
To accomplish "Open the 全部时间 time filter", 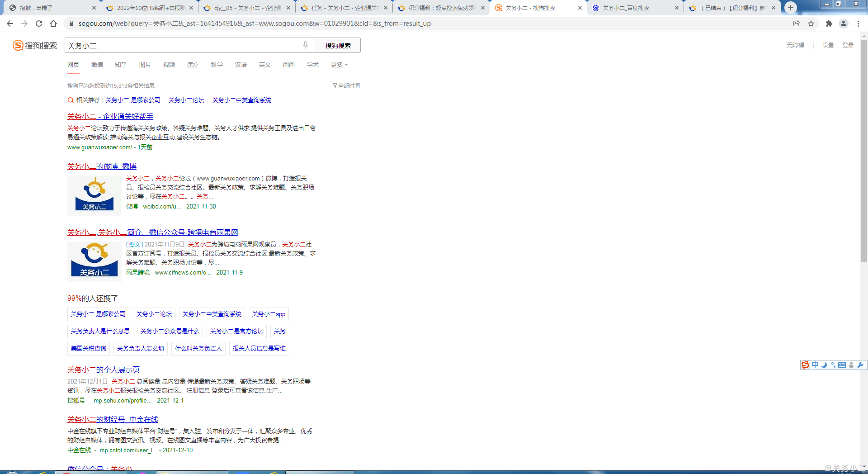I will [346, 85].
